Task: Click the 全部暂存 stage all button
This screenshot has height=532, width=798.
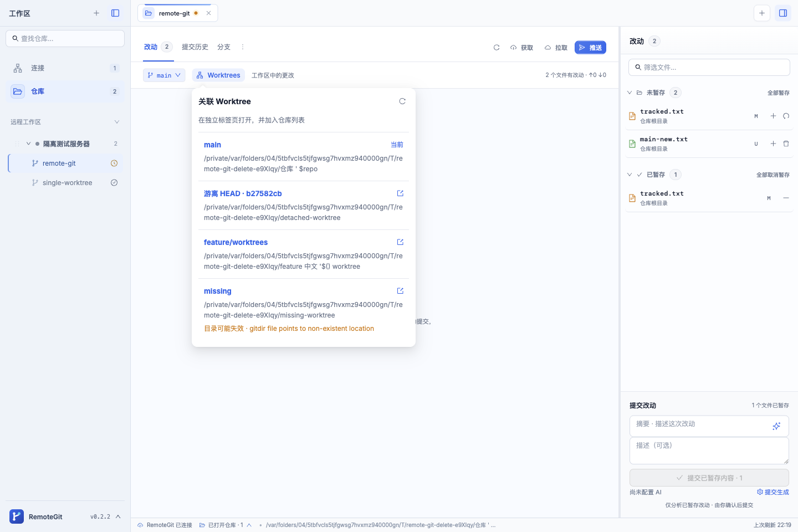Action: [779, 93]
